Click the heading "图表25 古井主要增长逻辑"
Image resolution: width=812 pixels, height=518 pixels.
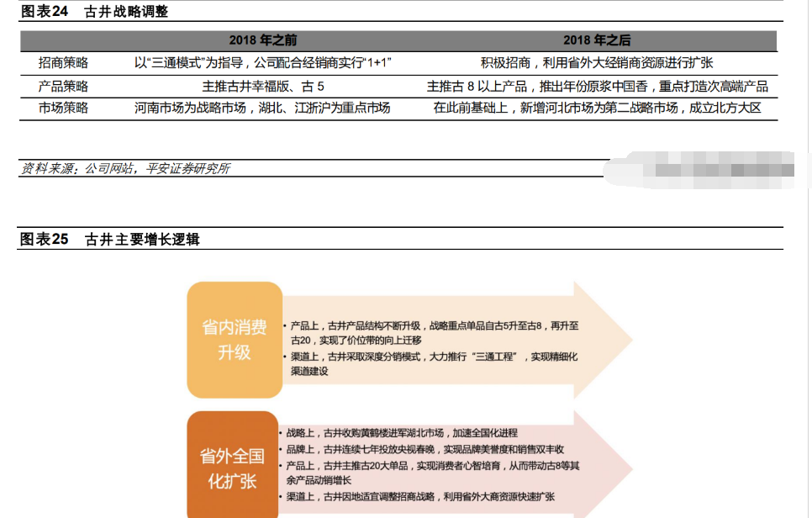pos(110,240)
